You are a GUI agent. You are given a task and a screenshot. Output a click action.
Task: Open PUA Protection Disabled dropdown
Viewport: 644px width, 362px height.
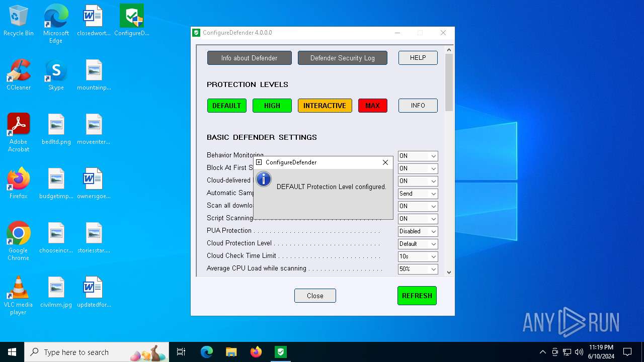(418, 231)
